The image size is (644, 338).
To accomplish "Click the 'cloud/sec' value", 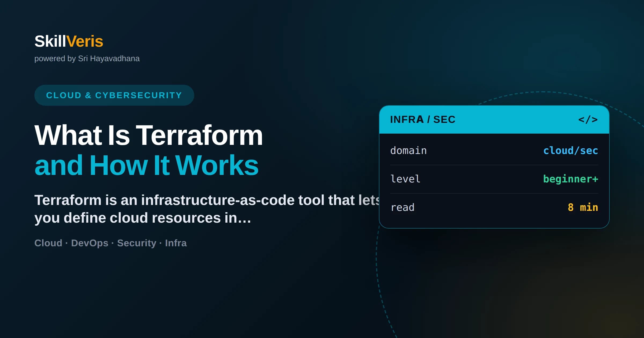I will pos(571,150).
